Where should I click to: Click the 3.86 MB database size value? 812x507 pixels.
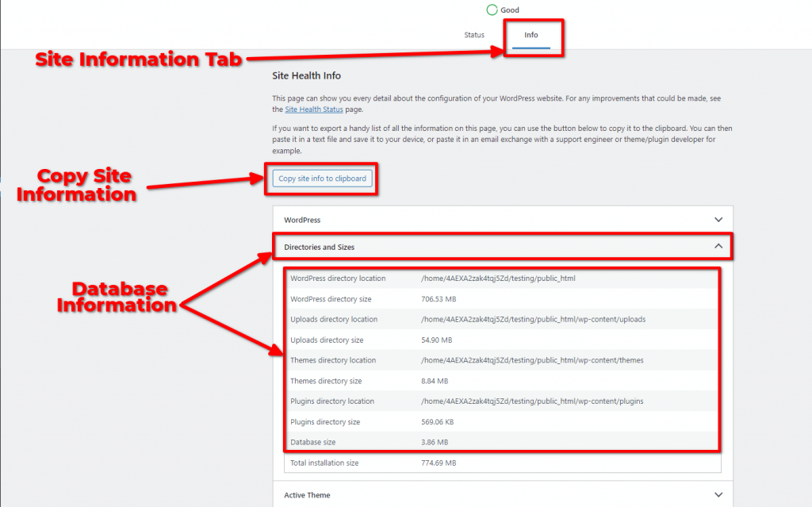point(435,442)
